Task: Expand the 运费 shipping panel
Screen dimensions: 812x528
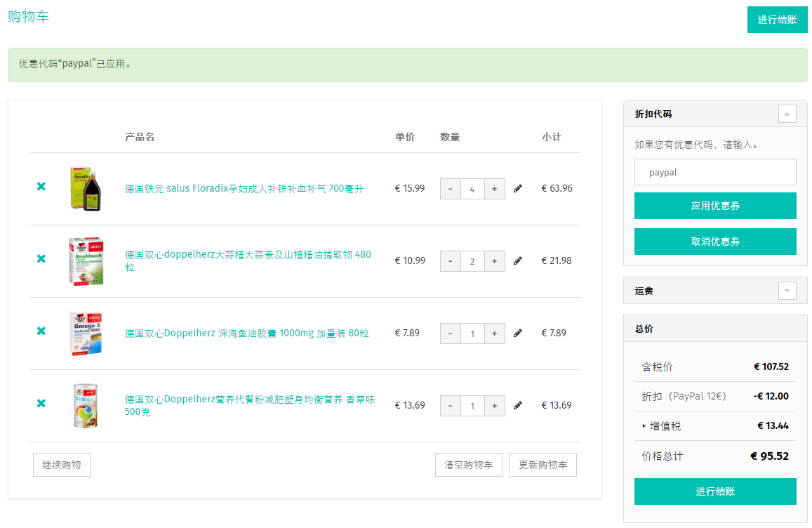Action: pyautogui.click(x=787, y=291)
